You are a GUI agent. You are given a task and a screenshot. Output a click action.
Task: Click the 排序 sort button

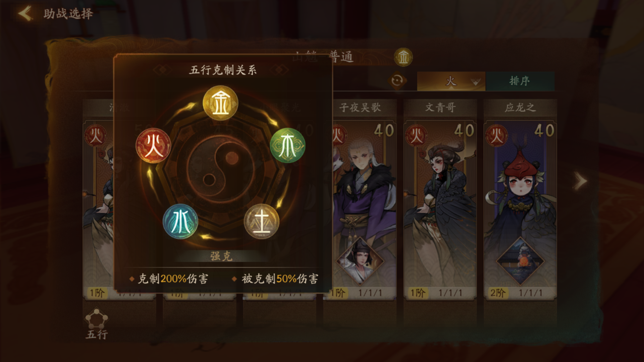tap(520, 81)
